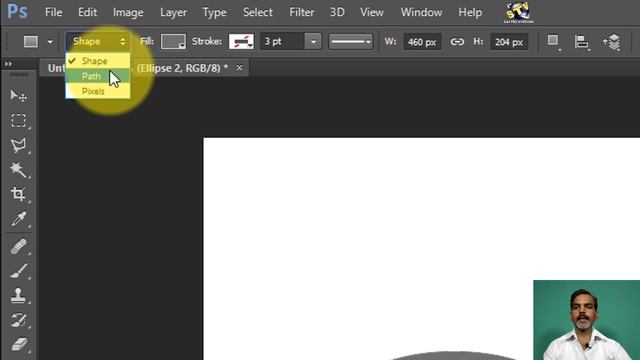Open the Fill color swatch
The width and height of the screenshot is (640, 360).
tap(173, 41)
